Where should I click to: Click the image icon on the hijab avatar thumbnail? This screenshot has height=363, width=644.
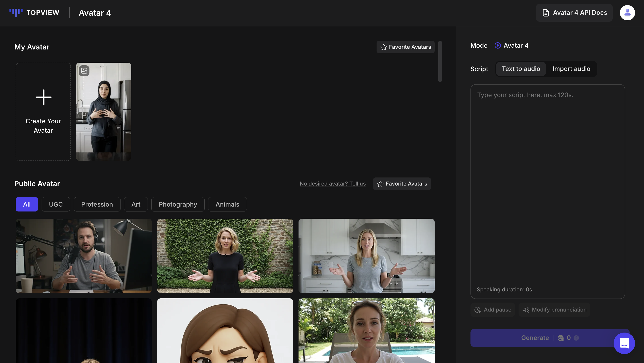[84, 70]
